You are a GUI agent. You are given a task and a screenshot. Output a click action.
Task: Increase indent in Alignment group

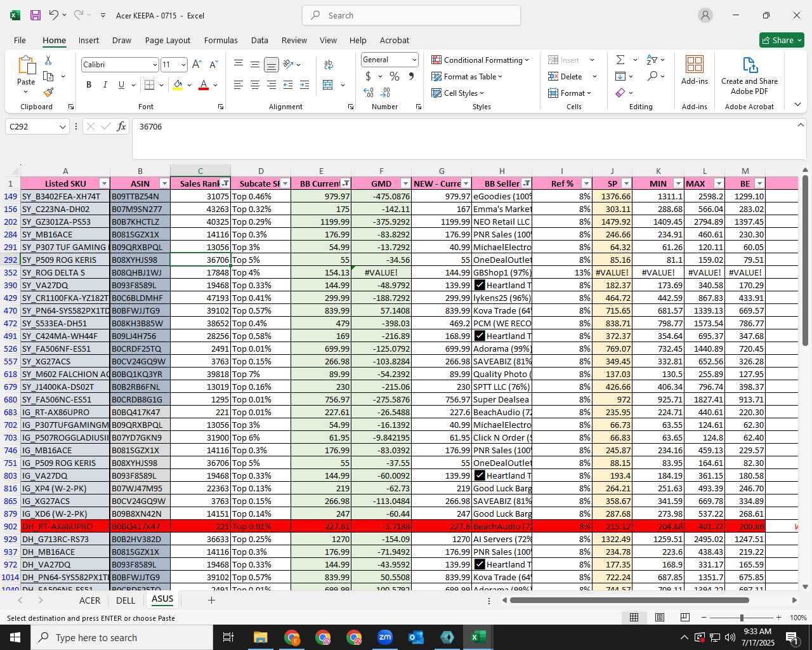[x=304, y=85]
